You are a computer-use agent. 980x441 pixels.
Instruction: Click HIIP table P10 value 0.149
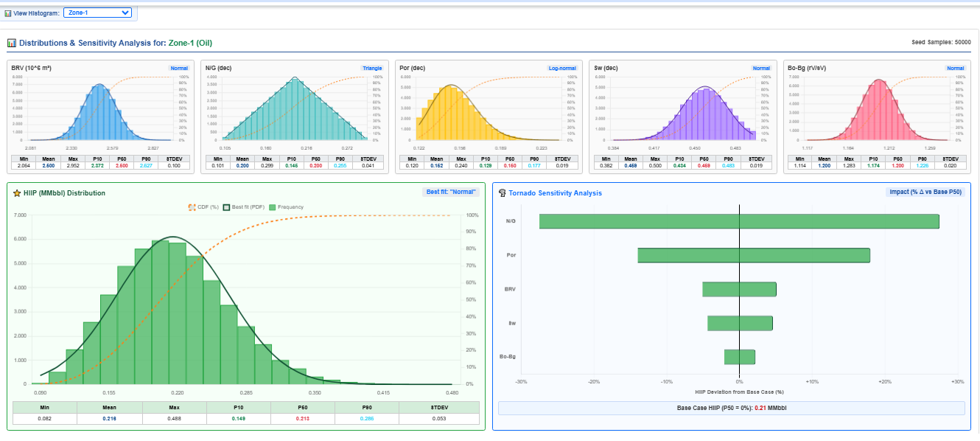(x=238, y=419)
